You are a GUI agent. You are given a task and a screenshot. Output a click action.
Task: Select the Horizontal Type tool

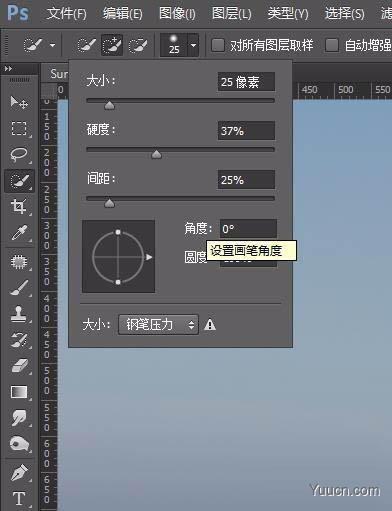(x=19, y=499)
